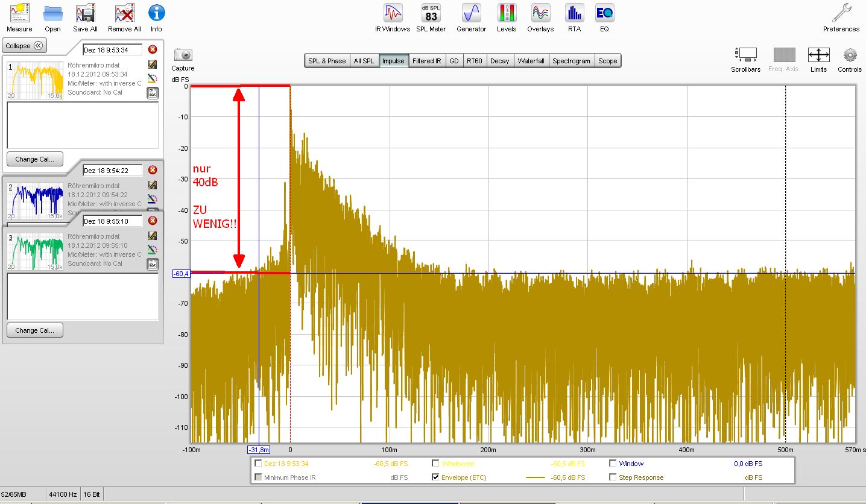The height and width of the screenshot is (504, 866).
Task: Click Change Cal under measurement 3
Action: [35, 330]
